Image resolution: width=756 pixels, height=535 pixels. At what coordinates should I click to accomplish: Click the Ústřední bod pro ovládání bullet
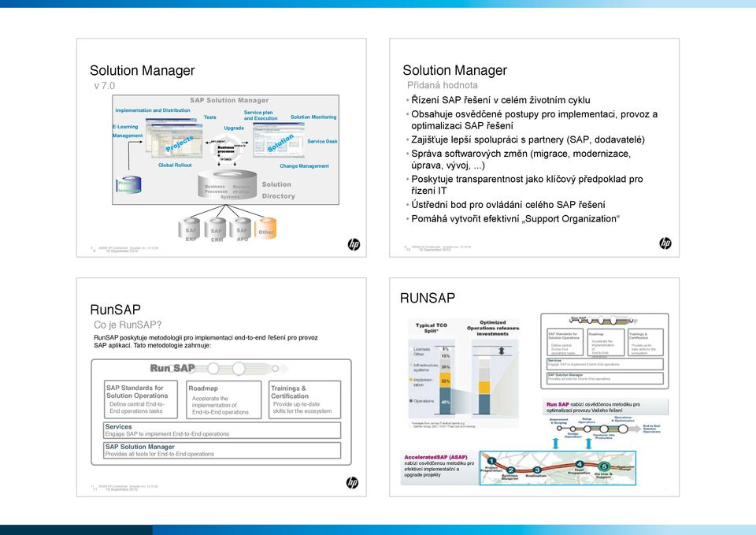coord(508,205)
